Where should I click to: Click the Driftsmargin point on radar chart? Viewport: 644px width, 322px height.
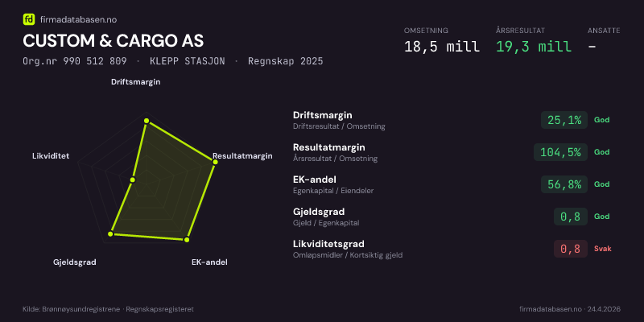[x=147, y=122]
